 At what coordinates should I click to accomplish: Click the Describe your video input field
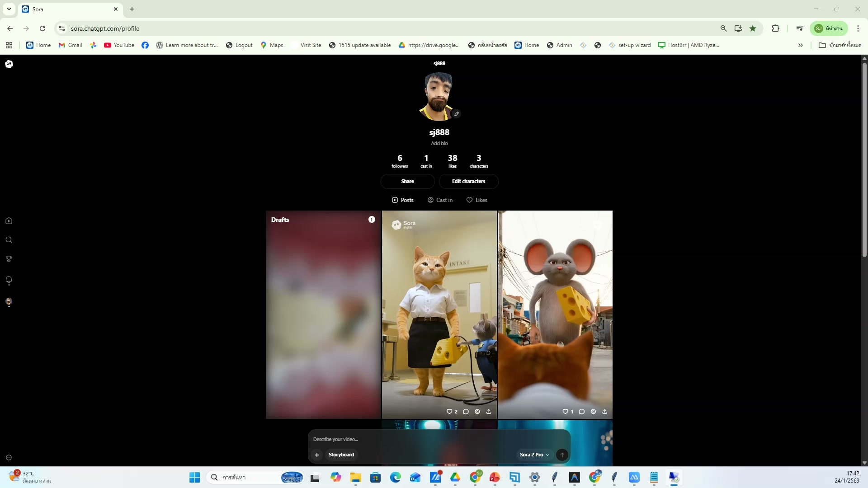pos(407,439)
